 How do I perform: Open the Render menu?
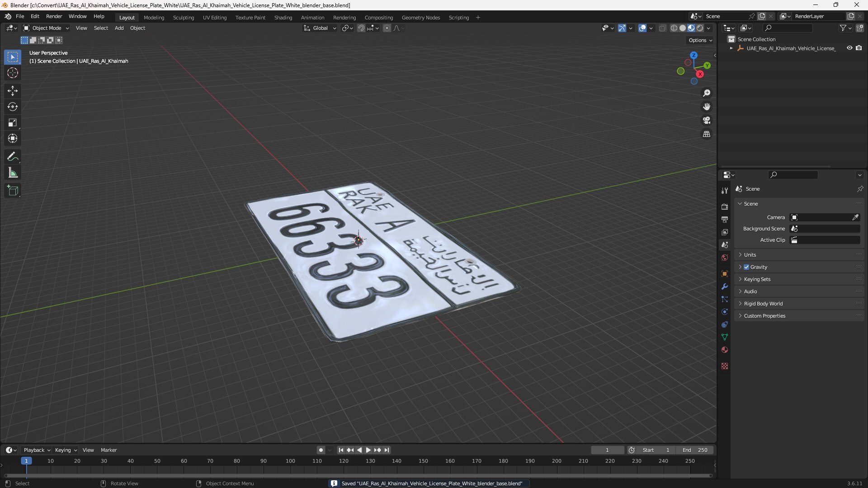[x=54, y=16]
